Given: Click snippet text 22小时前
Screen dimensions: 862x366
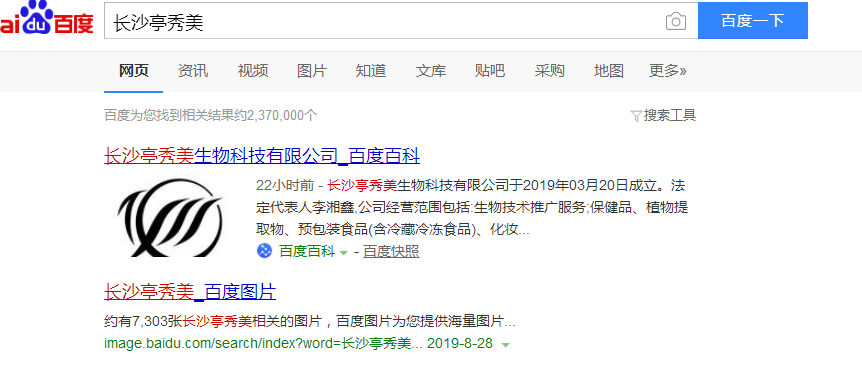Looking at the screenshot, I should coord(285,185).
